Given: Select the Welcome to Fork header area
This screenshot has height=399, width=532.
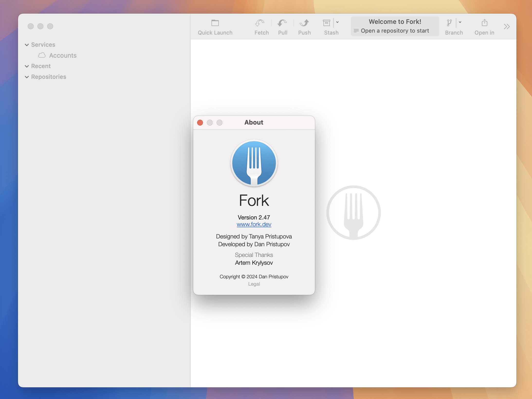Looking at the screenshot, I should tap(394, 21).
